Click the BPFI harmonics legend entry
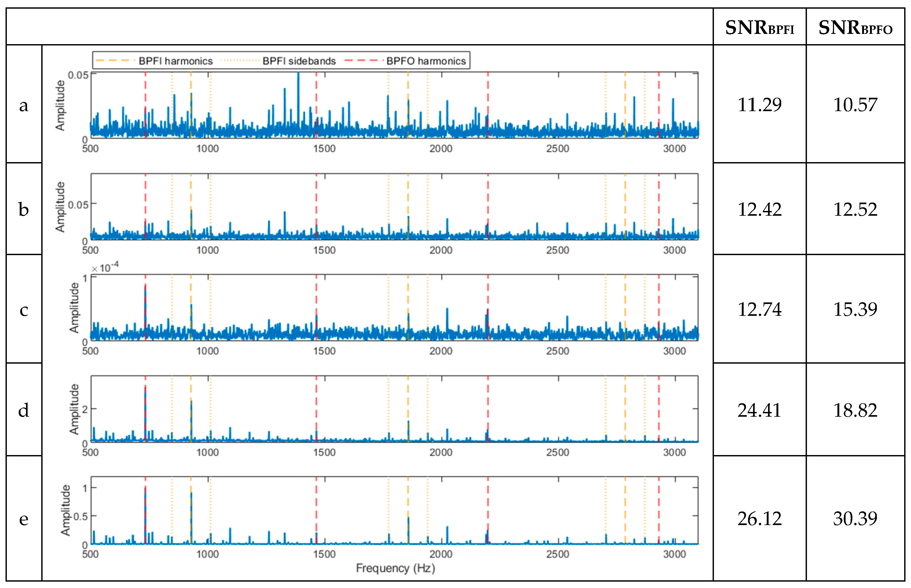Screen dimensions: 911x588 click(175, 61)
